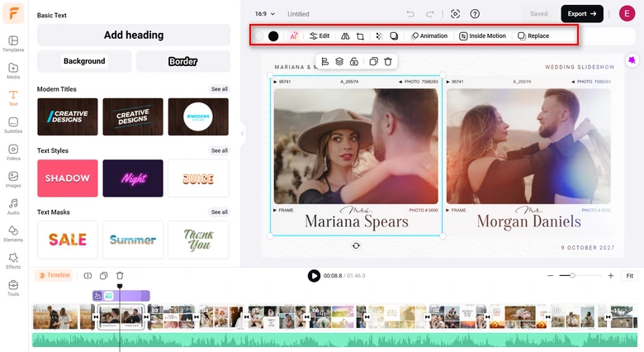
Task: Zoom out the timeline with minus
Action: pos(551,275)
